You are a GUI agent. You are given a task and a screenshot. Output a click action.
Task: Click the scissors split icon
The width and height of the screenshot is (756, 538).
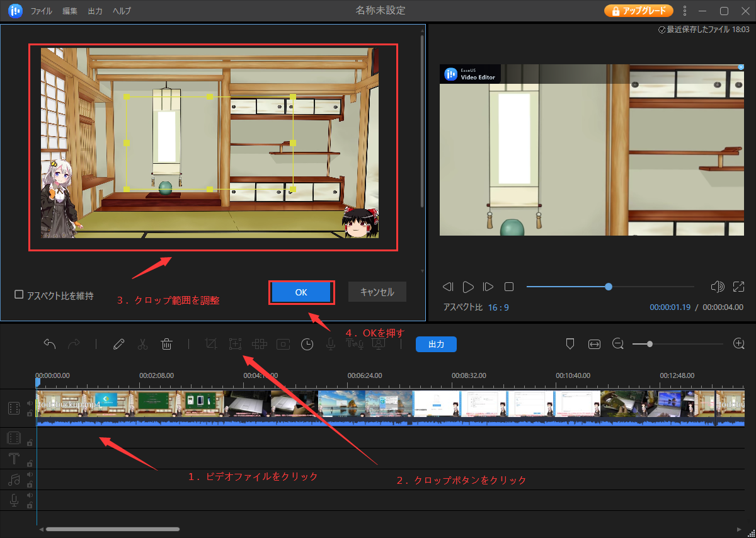tap(142, 344)
